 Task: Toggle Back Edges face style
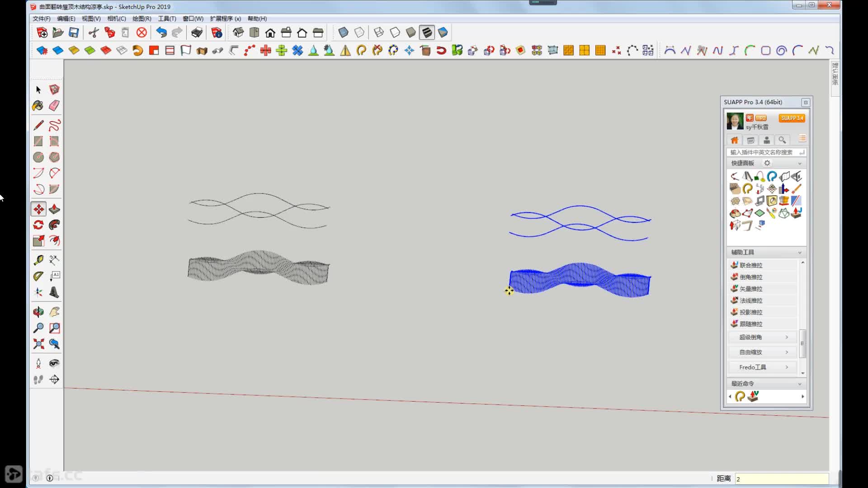pos(359,33)
